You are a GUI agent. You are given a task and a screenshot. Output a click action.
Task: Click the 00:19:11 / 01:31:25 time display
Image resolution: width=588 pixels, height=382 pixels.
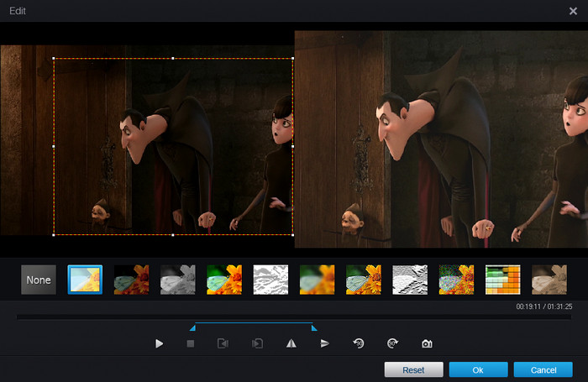(544, 306)
